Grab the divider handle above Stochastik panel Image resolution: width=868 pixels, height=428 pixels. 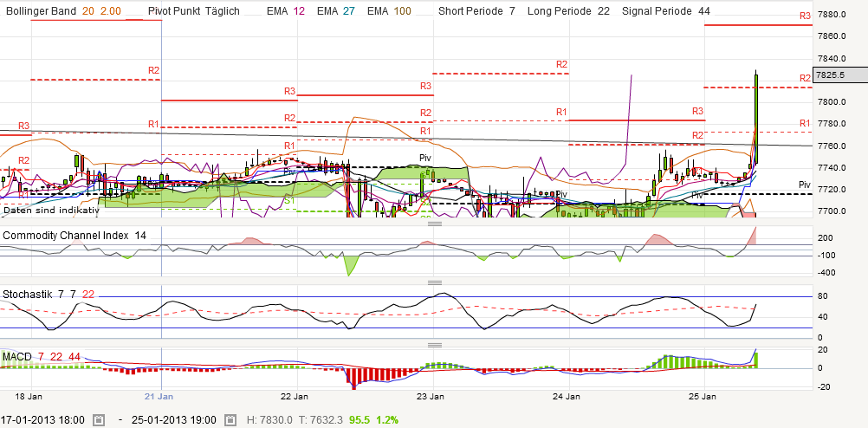pyautogui.click(x=435, y=282)
